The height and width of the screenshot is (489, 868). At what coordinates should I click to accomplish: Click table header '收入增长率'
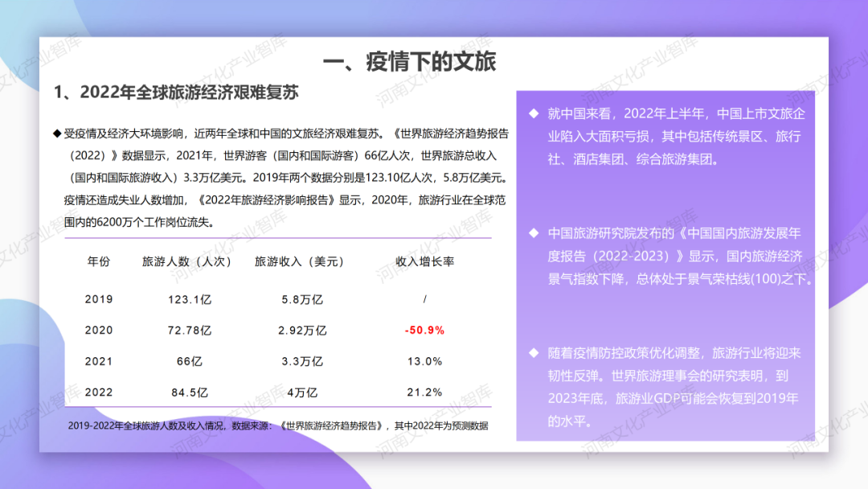[424, 261]
